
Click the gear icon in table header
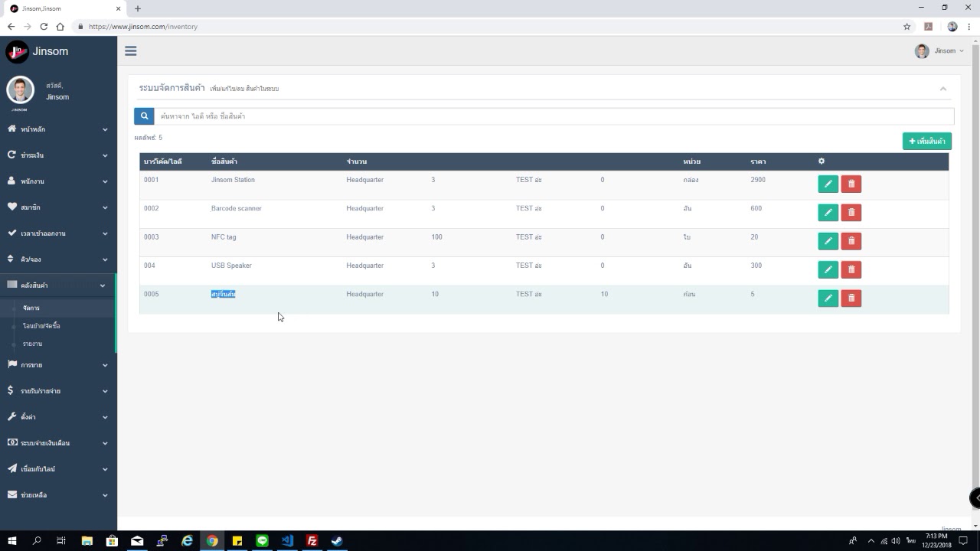(x=822, y=161)
